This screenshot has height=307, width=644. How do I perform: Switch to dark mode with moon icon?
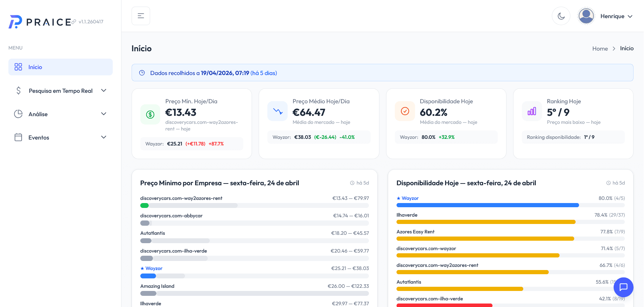(561, 16)
